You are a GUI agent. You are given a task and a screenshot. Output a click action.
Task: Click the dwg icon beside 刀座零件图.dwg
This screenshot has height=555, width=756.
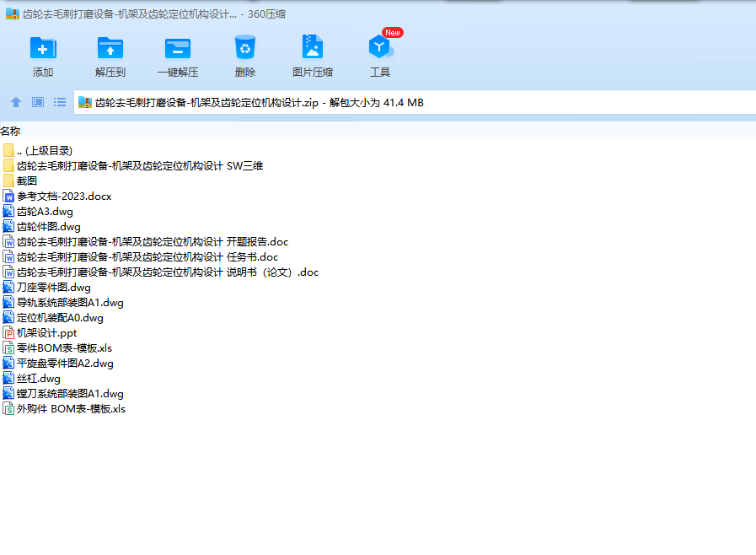8,288
